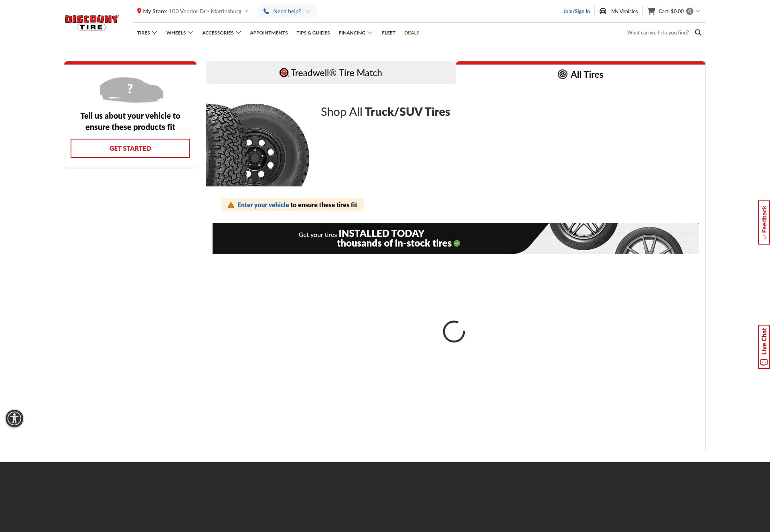Image resolution: width=770 pixels, height=532 pixels.
Task: Switch to Treadwell Tire Match tab
Action: pyautogui.click(x=331, y=73)
